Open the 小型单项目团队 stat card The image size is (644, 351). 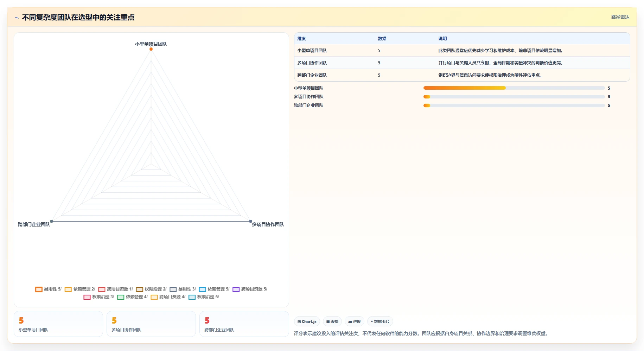coord(58,324)
